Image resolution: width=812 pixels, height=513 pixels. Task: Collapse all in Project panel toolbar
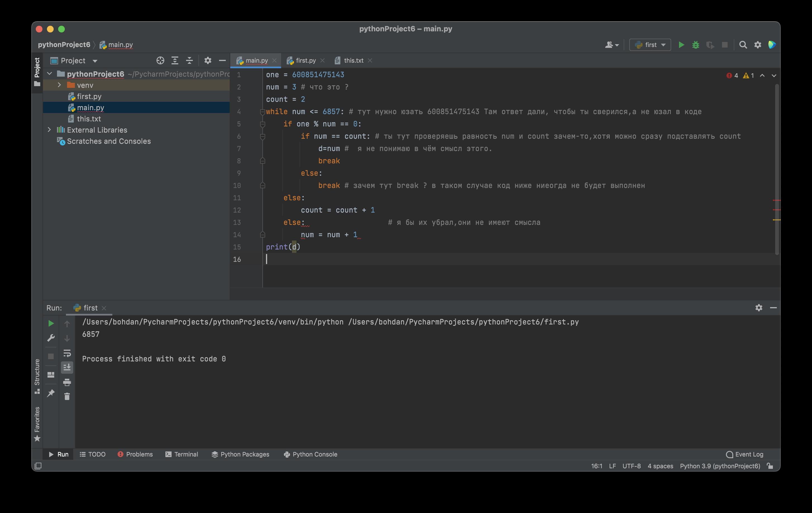189,61
